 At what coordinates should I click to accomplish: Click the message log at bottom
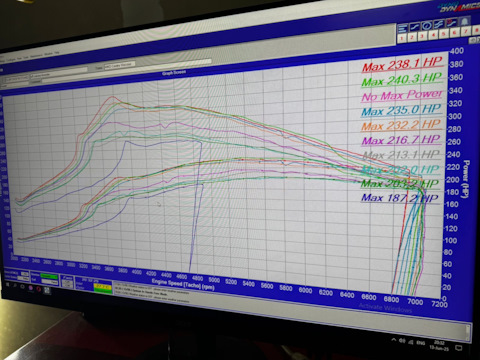tap(152, 291)
